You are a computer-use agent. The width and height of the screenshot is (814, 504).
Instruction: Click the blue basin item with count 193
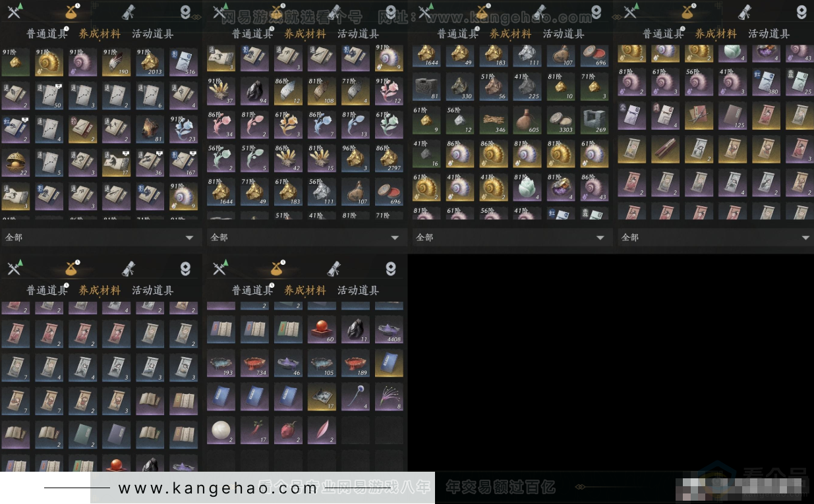pos(221,363)
